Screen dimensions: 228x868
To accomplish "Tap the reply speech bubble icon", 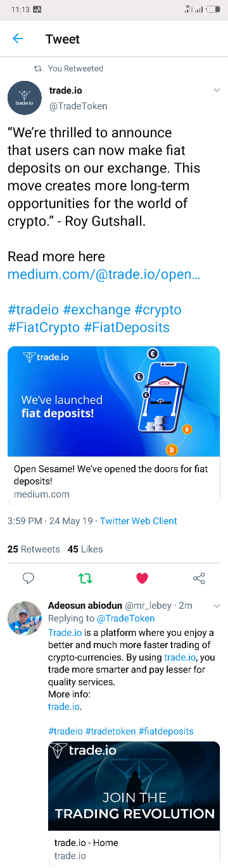I will [28, 578].
